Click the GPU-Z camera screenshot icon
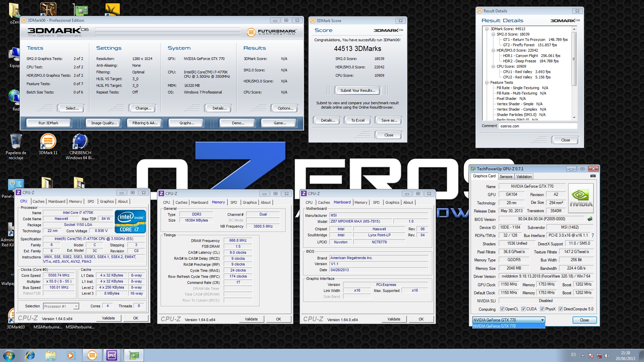Viewport: 644px width, 362px height. [593, 176]
